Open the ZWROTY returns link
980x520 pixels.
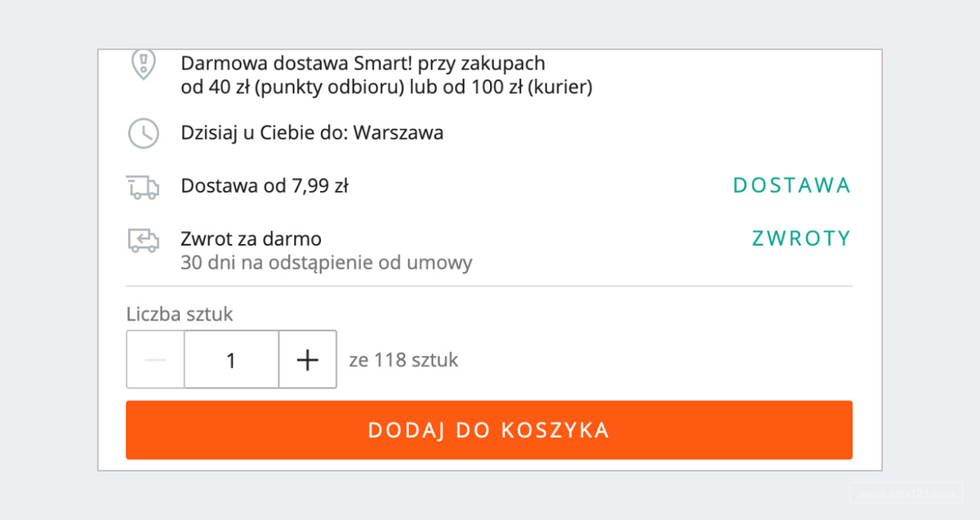801,238
